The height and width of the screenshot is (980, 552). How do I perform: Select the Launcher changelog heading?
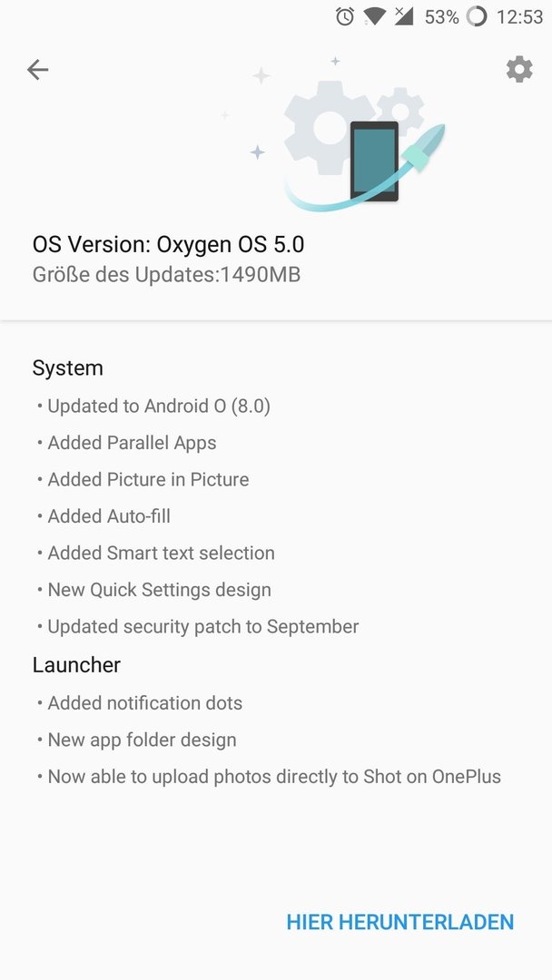pyautogui.click(x=76, y=664)
